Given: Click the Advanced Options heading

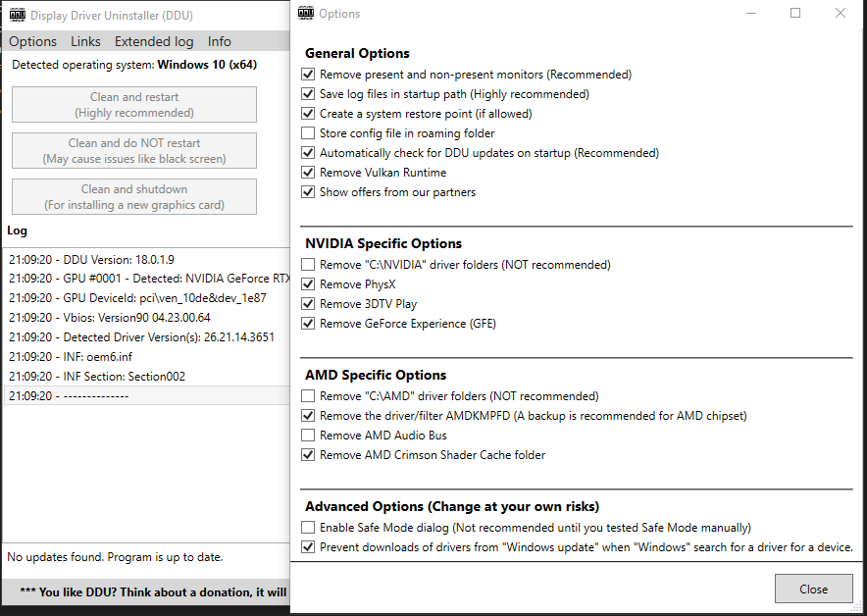Looking at the screenshot, I should pyautogui.click(x=452, y=506).
